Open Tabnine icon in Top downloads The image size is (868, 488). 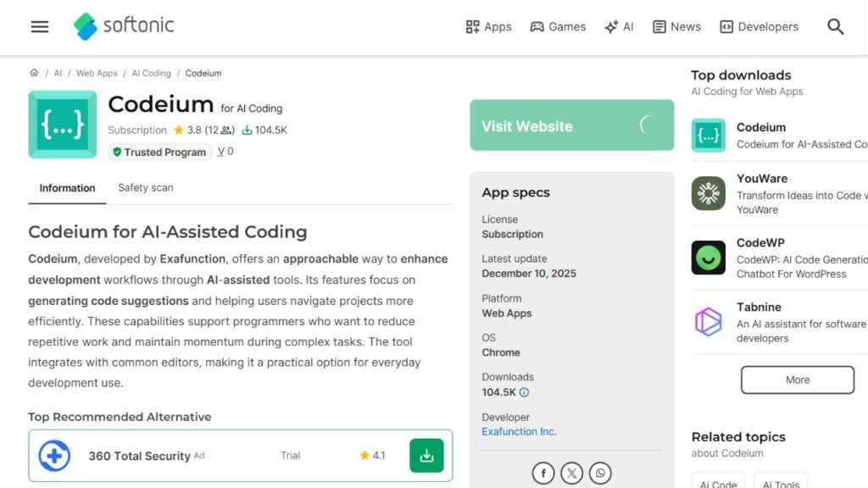(x=708, y=321)
